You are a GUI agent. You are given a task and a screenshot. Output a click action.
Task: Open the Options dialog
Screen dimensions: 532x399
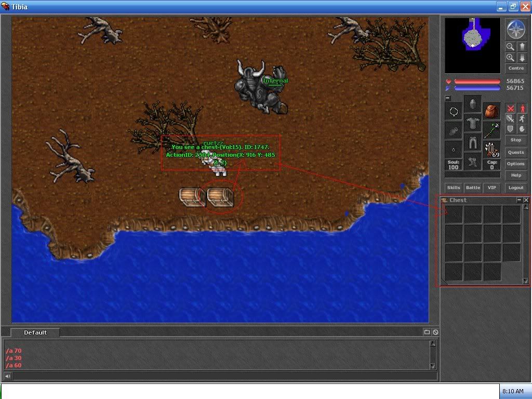[516, 164]
